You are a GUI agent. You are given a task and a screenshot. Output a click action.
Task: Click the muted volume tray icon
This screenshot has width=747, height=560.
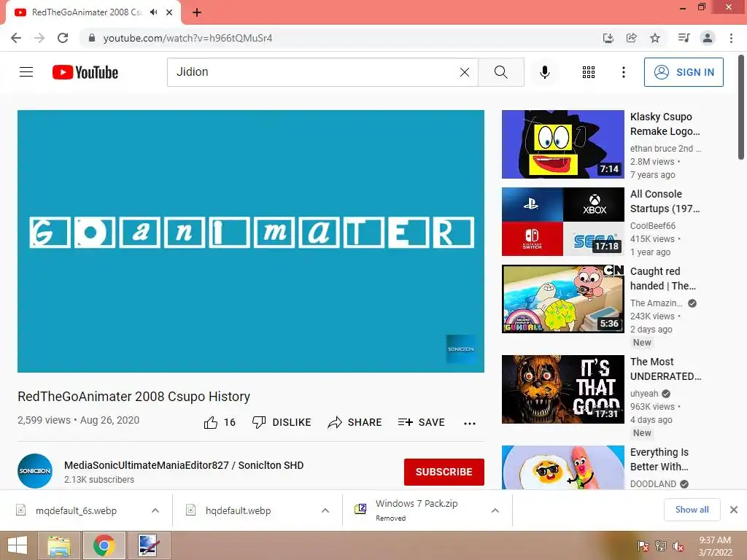(678, 546)
